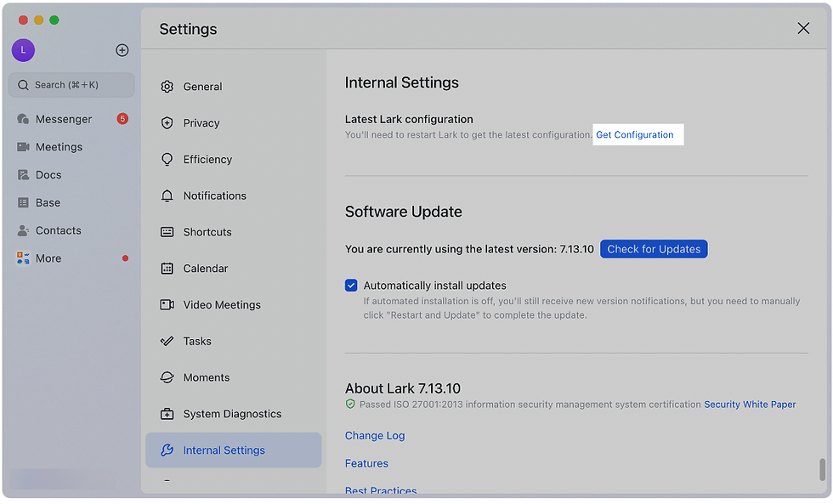This screenshot has width=833, height=504.
Task: Click the About Lark 7.13.10 heading
Action: coord(403,388)
